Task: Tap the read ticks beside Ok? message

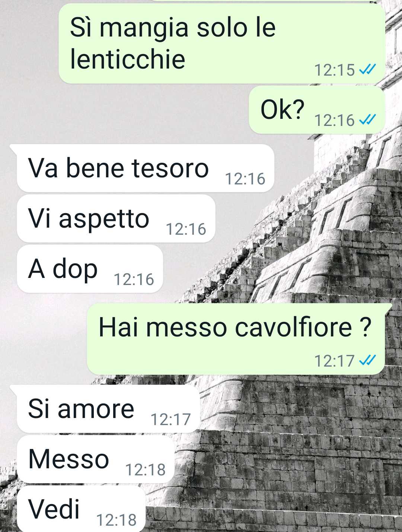Action: click(x=367, y=120)
